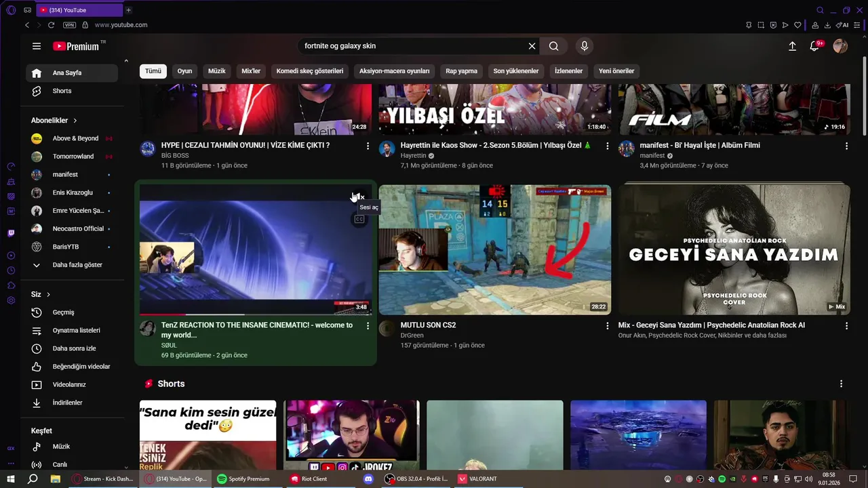Screen dimensions: 868x488
Task: Open the Tomorrowland subscription
Action: coord(72,157)
